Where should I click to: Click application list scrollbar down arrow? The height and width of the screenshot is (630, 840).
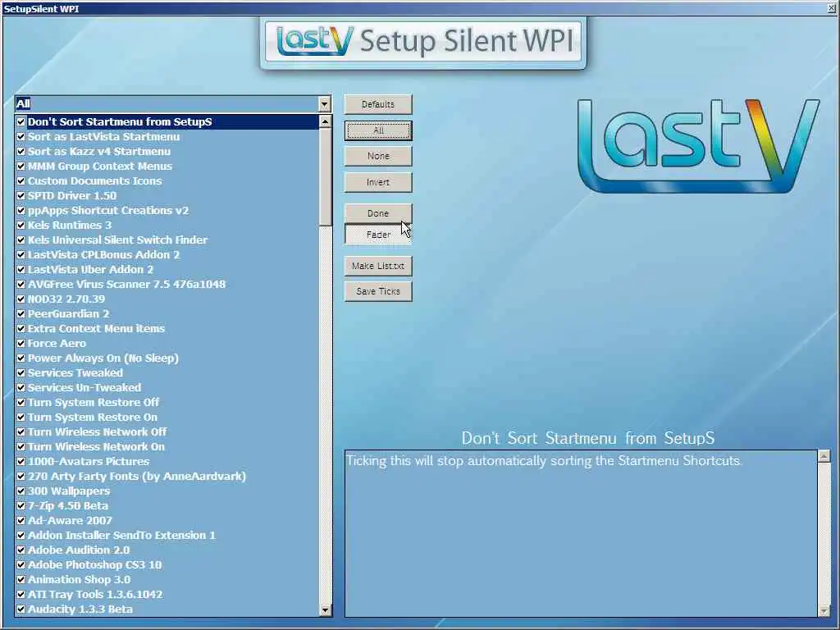pos(325,610)
